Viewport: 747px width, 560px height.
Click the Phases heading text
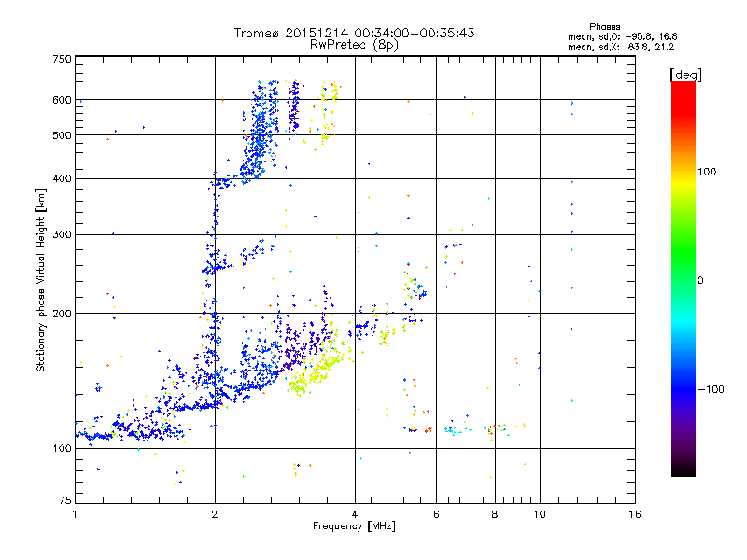[x=604, y=27]
